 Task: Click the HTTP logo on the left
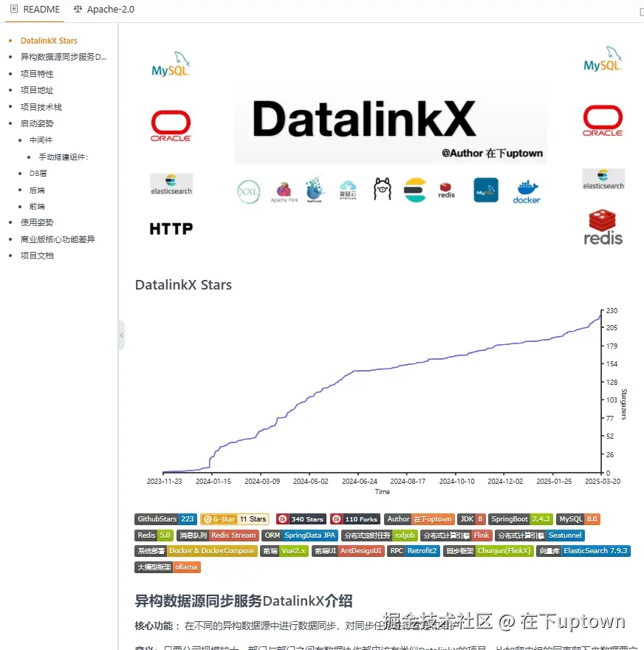(x=171, y=229)
